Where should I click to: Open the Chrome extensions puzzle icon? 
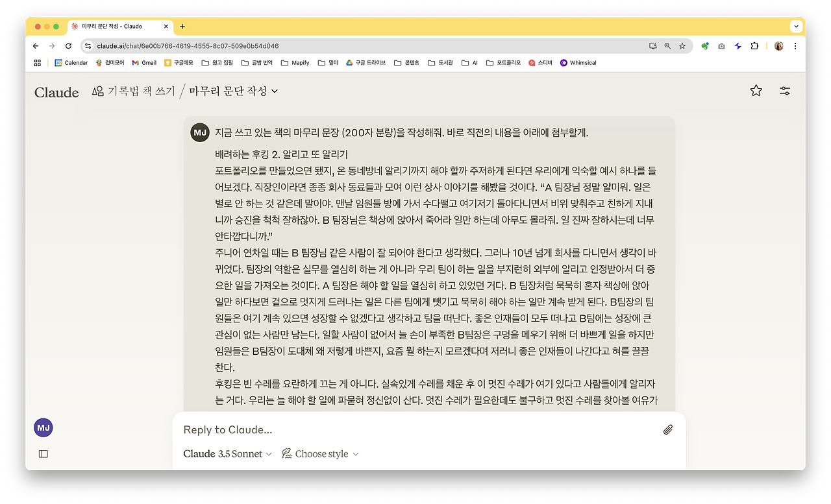(754, 46)
